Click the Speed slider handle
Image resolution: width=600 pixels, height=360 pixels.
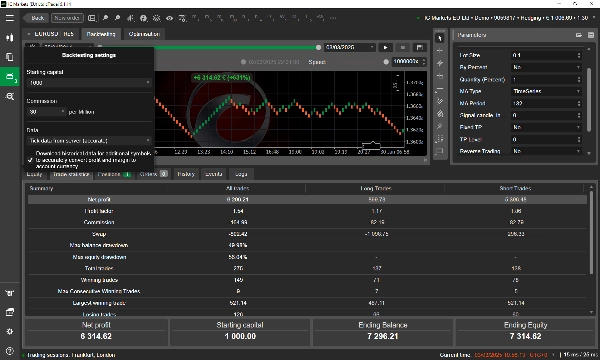[386, 62]
